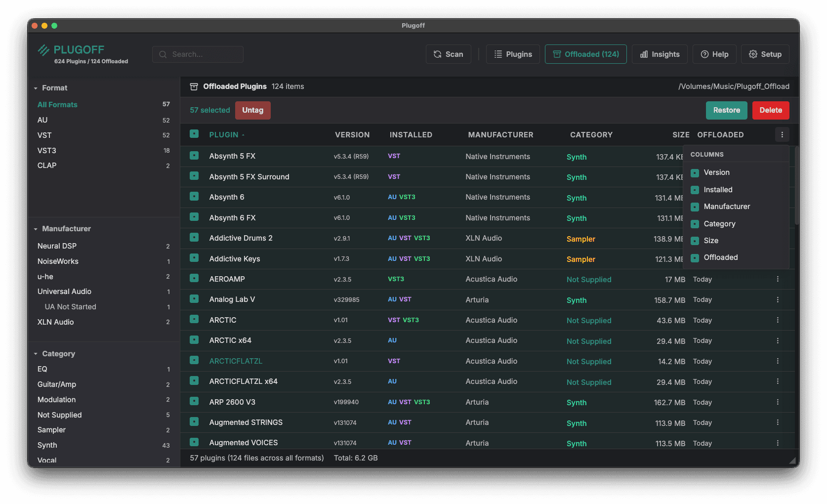The width and height of the screenshot is (827, 504).
Task: Filter by Universal Audio manufacturer
Action: tap(104, 292)
